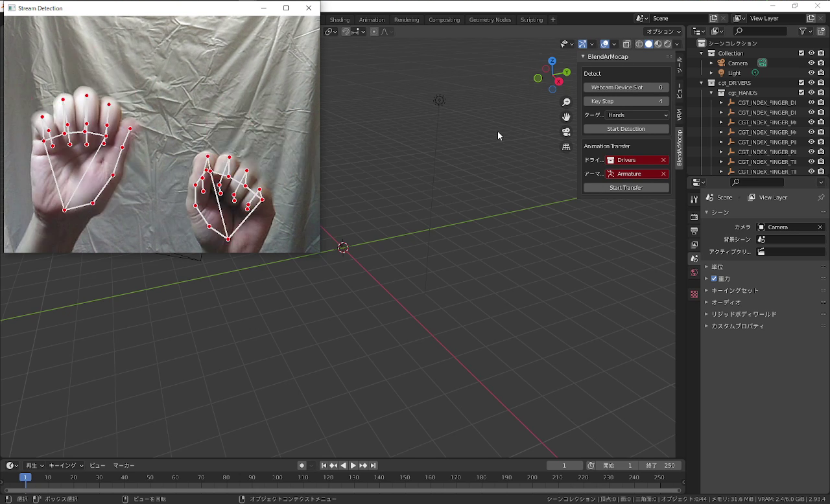The image size is (830, 504).
Task: Click the Key Step value field
Action: pyautogui.click(x=626, y=102)
